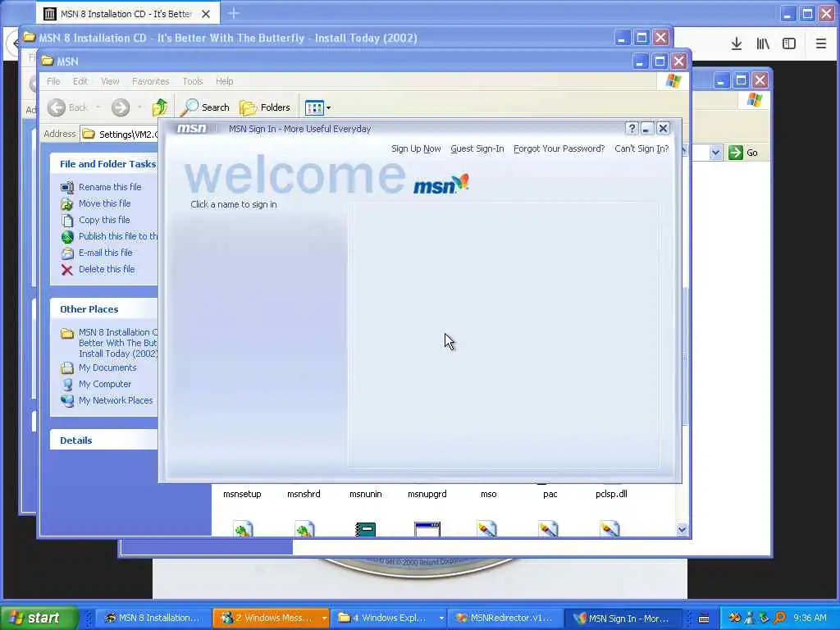Select the mso file
The width and height of the screenshot is (840, 630).
pos(489,494)
